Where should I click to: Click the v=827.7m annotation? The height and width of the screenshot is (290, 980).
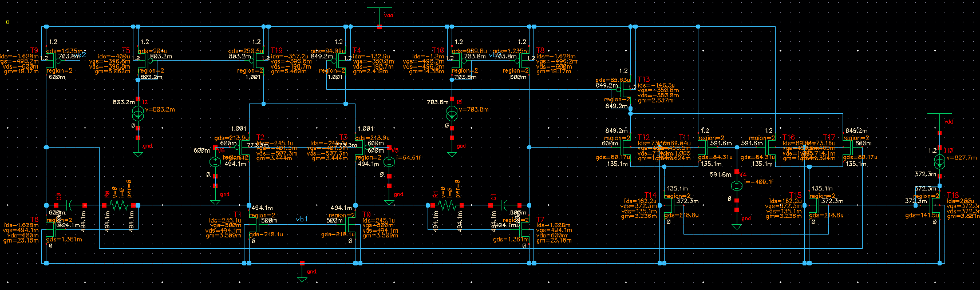(962, 157)
